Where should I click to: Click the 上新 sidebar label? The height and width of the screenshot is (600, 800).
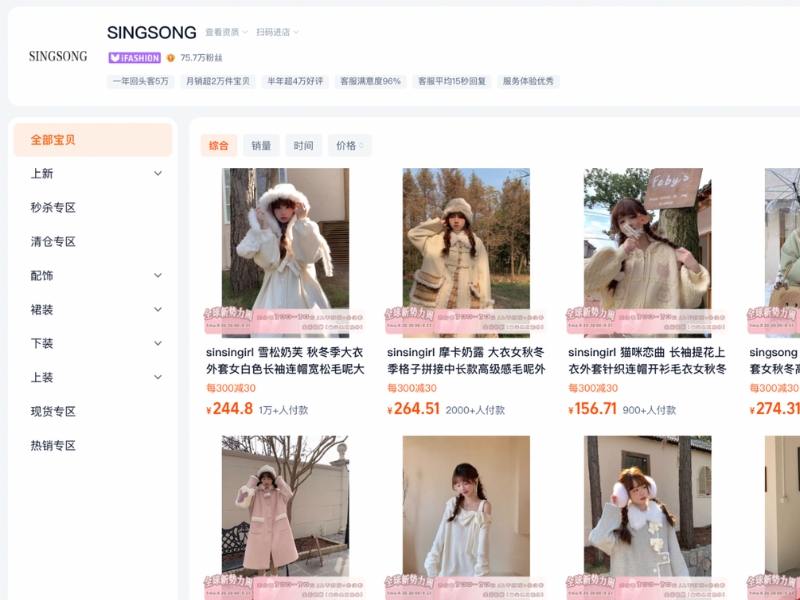(42, 173)
